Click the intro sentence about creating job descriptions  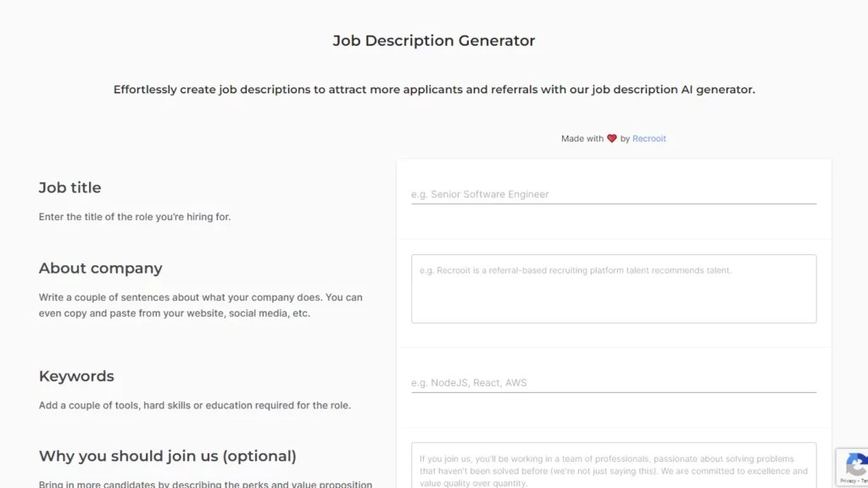434,89
